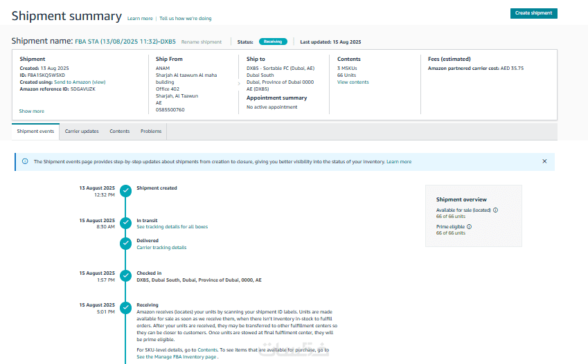Click Created: 13 Aug 2025 text
Viewport: 588px width, 364px height.
click(x=44, y=69)
